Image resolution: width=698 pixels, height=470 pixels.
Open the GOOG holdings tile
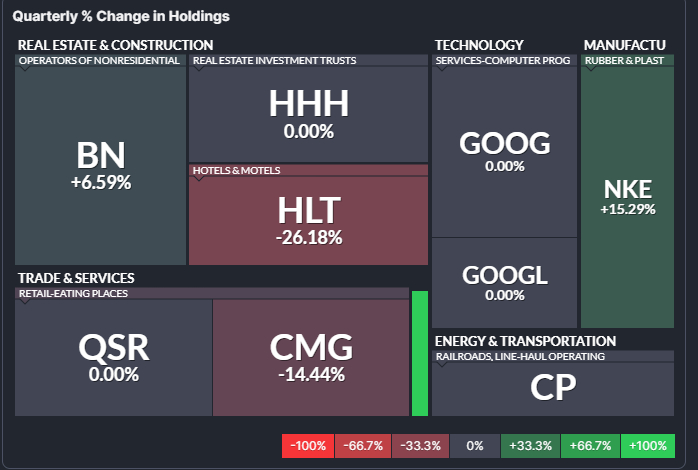click(x=504, y=151)
